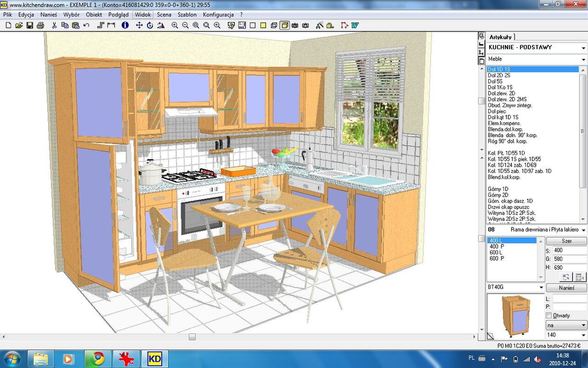Expand the Rama drewniana i Płyta lakiero dropdown
Image resolution: width=588 pixels, height=368 pixels.
(583, 230)
